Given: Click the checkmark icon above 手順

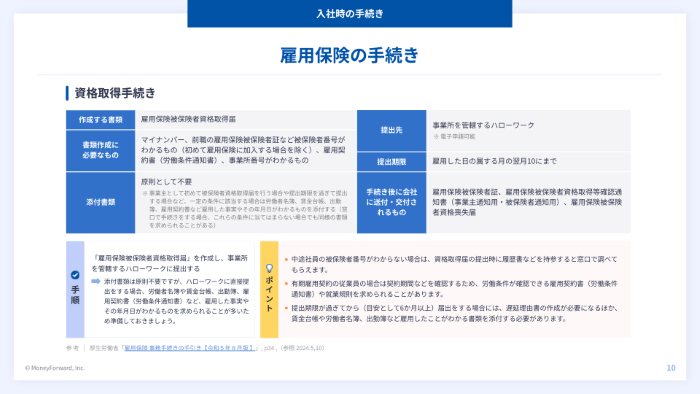Looking at the screenshot, I should [x=75, y=275].
